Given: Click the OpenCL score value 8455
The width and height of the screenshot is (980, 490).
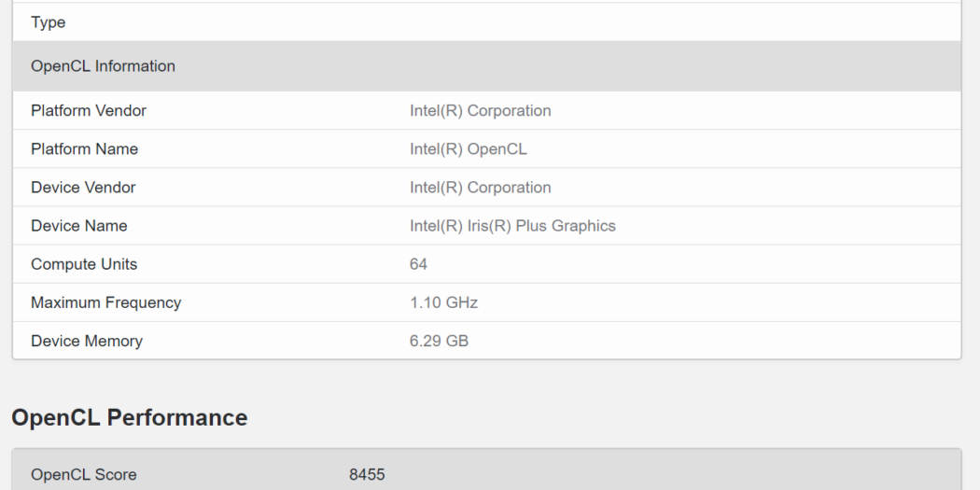Looking at the screenshot, I should (x=367, y=475).
